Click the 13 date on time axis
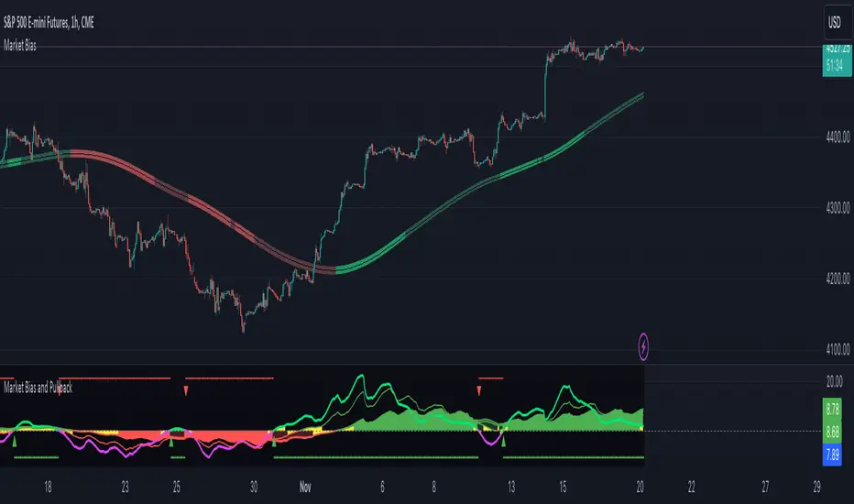854x504 pixels. pyautogui.click(x=511, y=488)
